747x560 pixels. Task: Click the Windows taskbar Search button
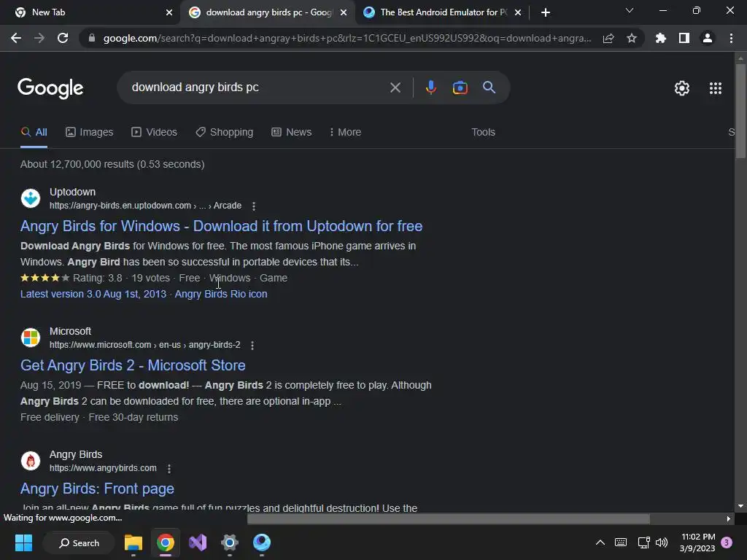tap(79, 542)
